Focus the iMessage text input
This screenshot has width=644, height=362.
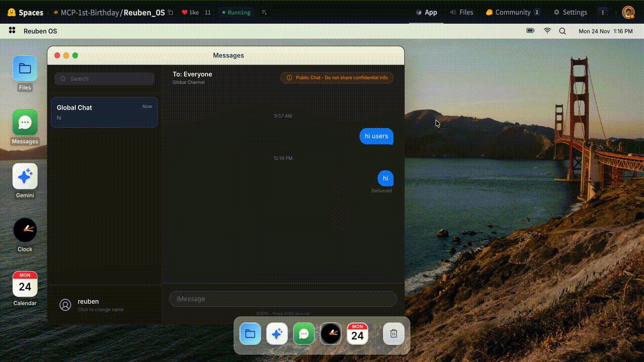[283, 299]
